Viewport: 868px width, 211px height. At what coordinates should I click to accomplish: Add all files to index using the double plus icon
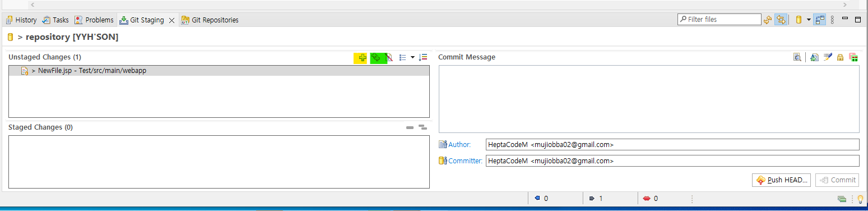[377, 57]
